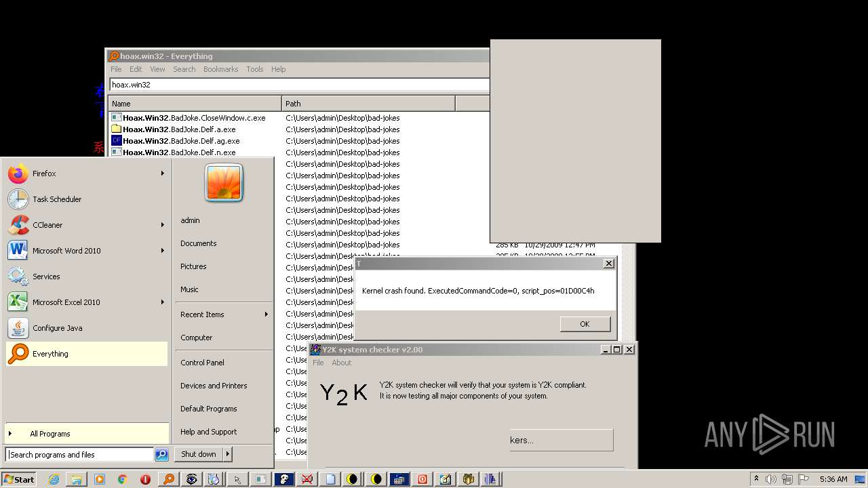The image size is (868, 488).
Task: Open Opera browser from taskbar
Action: (x=145, y=479)
